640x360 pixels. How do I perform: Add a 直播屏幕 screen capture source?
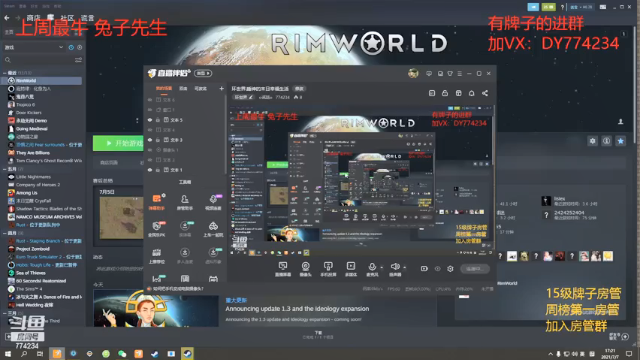tap(282, 269)
